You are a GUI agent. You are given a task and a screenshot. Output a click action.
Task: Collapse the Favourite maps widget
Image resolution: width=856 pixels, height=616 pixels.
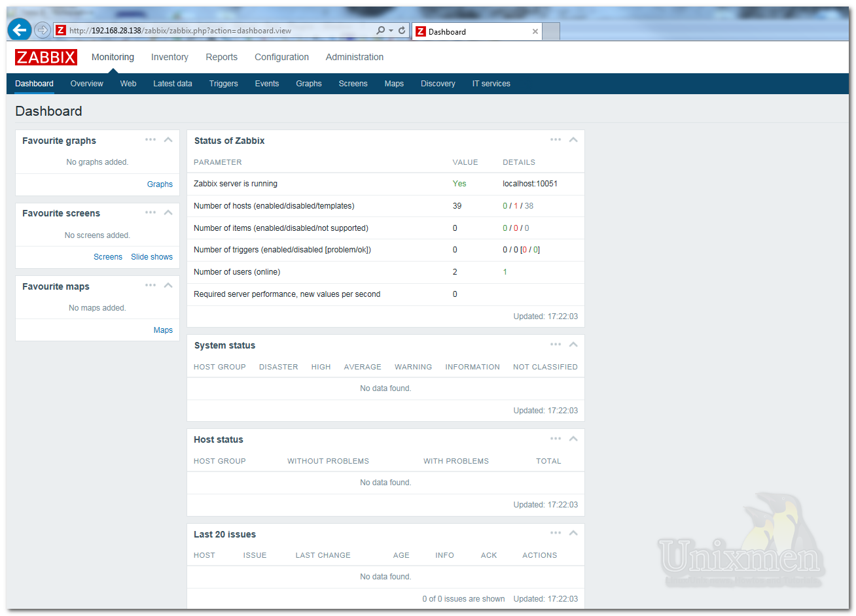click(168, 285)
